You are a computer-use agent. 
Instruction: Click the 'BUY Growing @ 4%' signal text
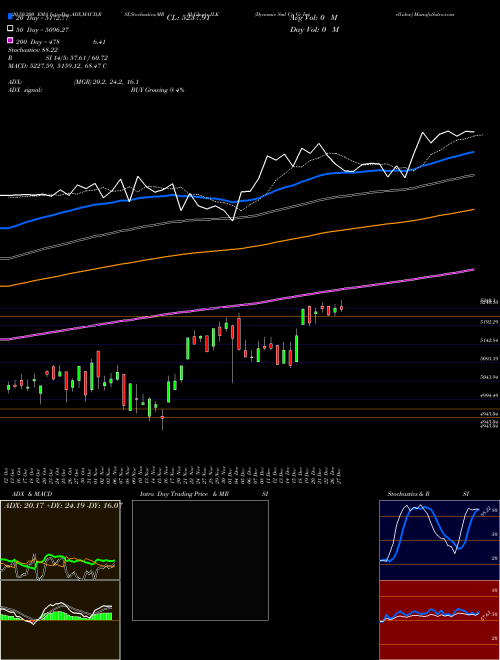click(x=157, y=90)
